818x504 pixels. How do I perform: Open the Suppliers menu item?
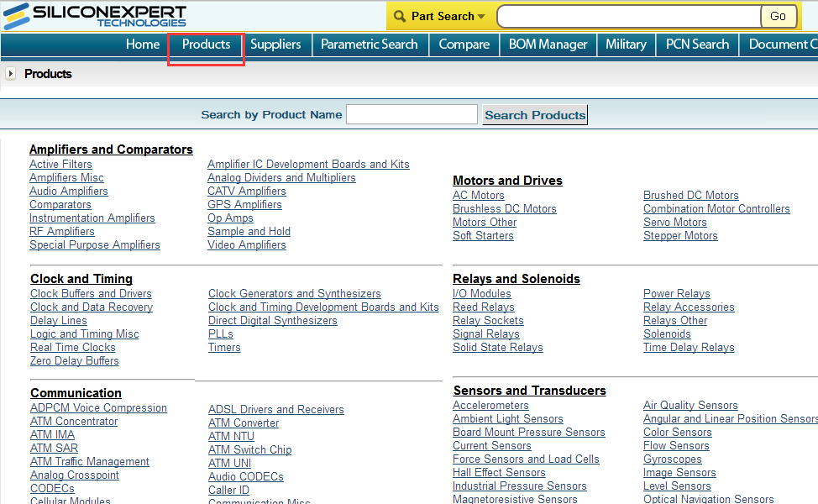(275, 45)
